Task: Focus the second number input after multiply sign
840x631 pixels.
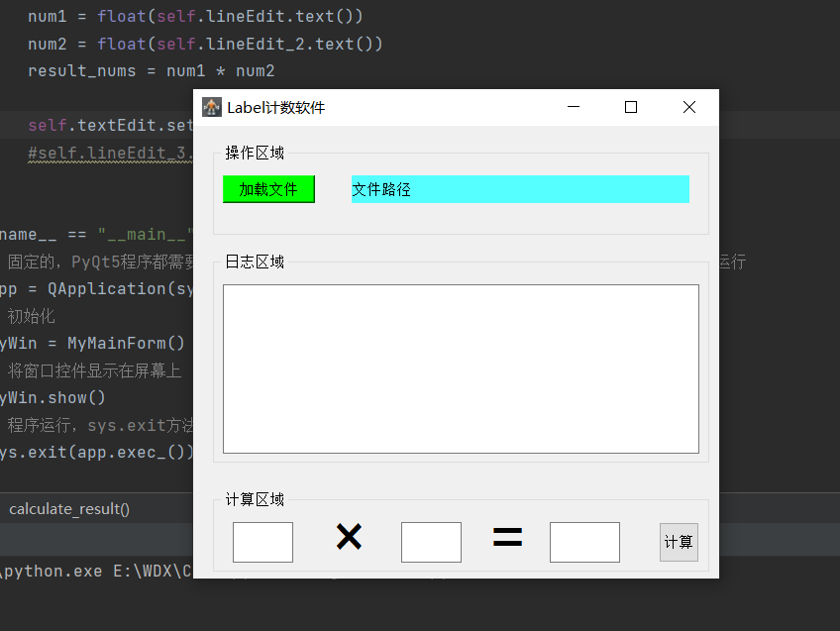Action: (431, 542)
